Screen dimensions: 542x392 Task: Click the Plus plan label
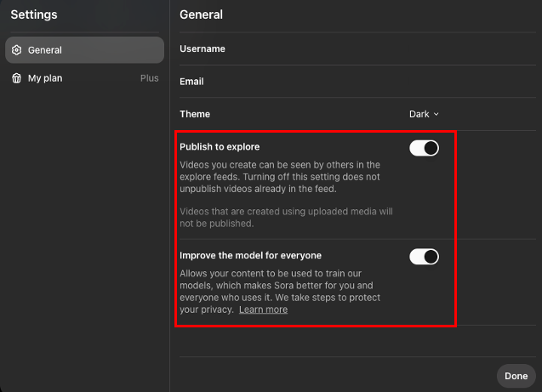(x=150, y=78)
